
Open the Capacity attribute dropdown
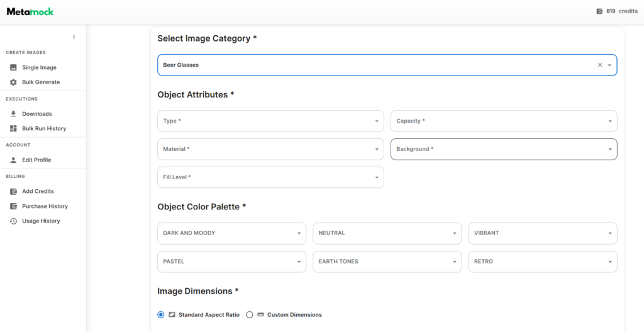click(503, 121)
